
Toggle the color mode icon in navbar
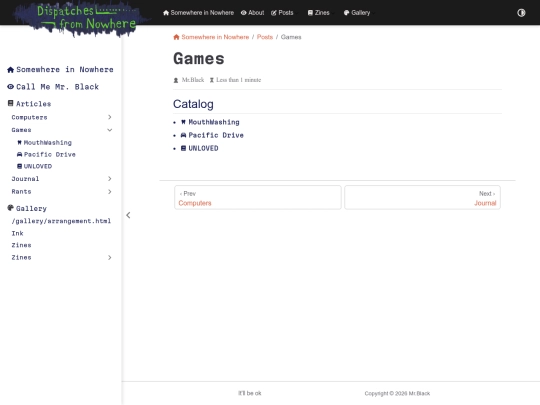coord(521,13)
